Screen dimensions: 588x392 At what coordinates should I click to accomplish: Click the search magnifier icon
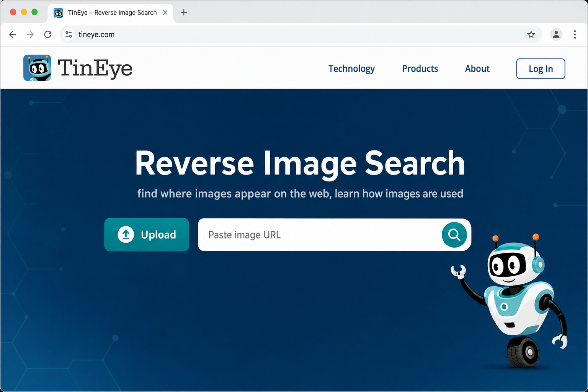454,235
